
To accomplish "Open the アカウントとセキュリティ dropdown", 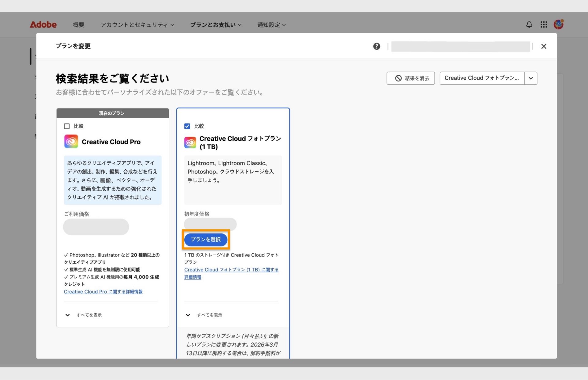I will point(137,25).
